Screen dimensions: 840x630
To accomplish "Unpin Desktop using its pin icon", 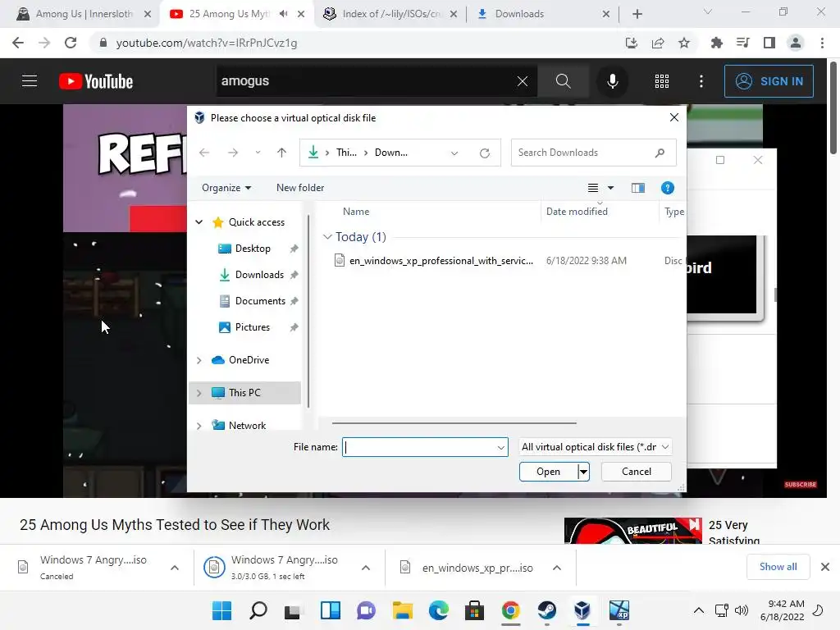I will tap(294, 249).
